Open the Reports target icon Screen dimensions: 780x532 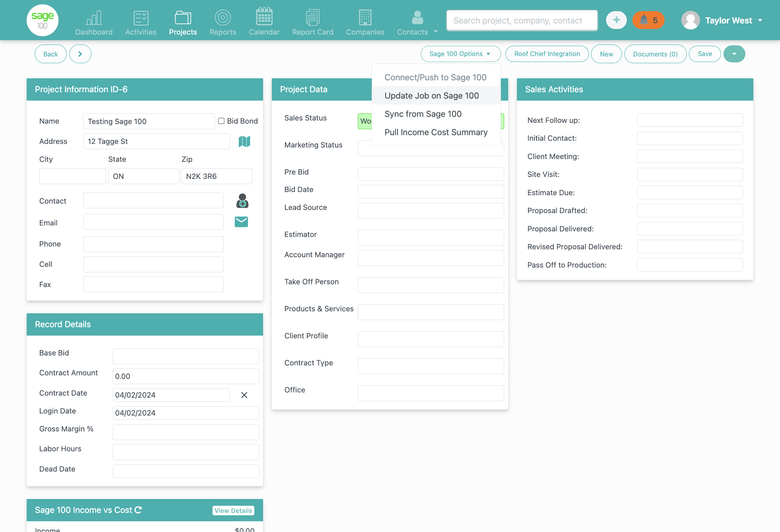(x=223, y=18)
